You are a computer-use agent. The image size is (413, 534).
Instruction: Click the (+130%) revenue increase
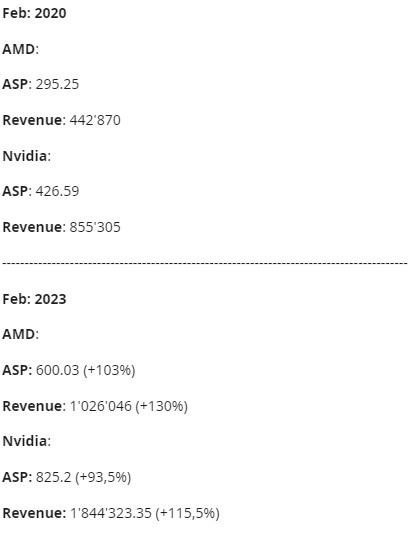point(162,406)
